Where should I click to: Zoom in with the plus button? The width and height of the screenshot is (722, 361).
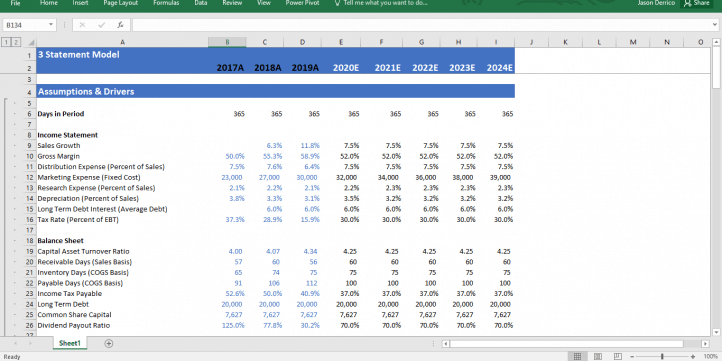(693, 356)
